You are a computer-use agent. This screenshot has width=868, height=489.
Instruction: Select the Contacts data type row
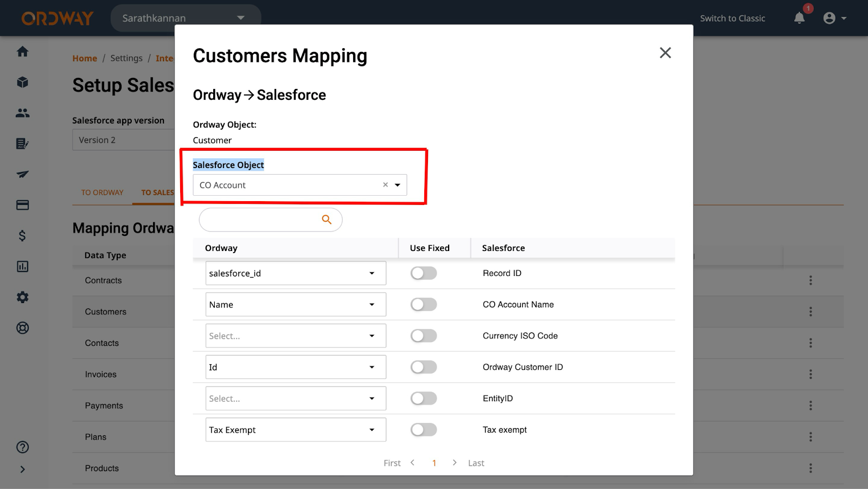(101, 343)
